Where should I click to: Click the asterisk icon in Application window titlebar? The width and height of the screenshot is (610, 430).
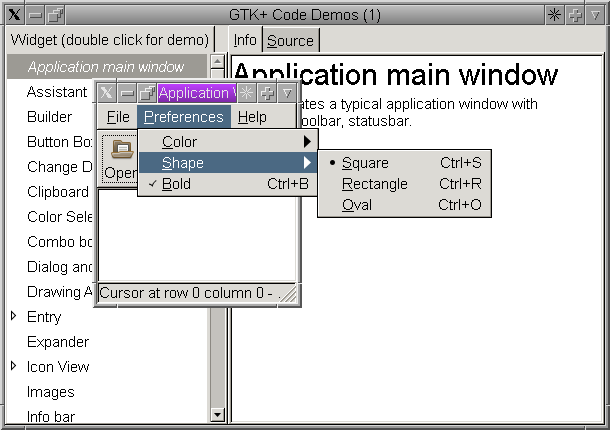(x=246, y=93)
